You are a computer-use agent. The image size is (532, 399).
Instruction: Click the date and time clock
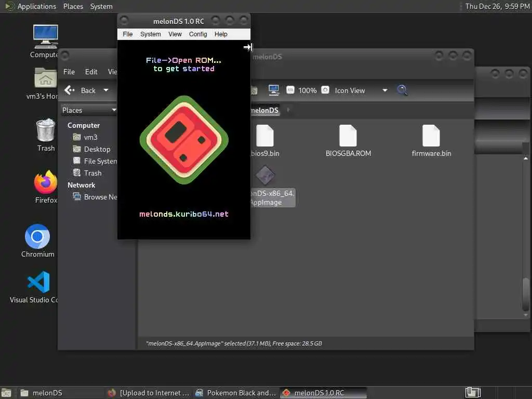tap(497, 6)
